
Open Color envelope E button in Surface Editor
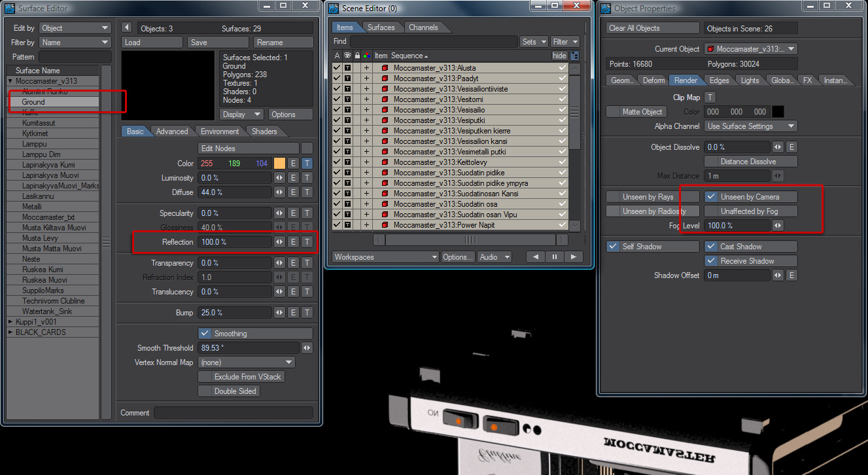293,164
